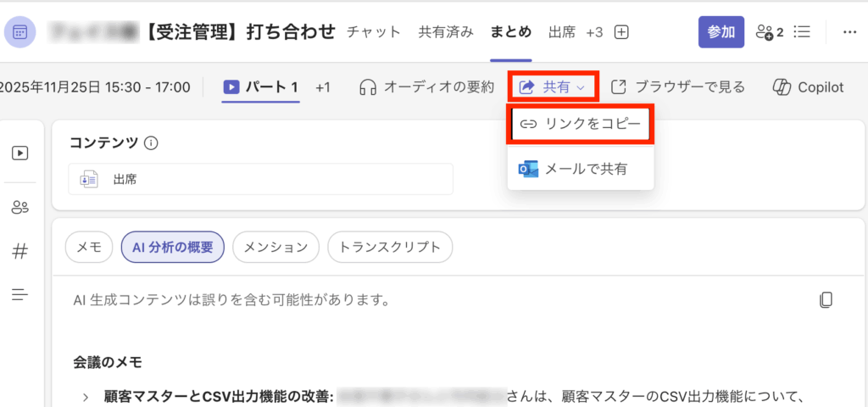Select the video recording sidebar icon
The image size is (868, 407).
coord(20,153)
